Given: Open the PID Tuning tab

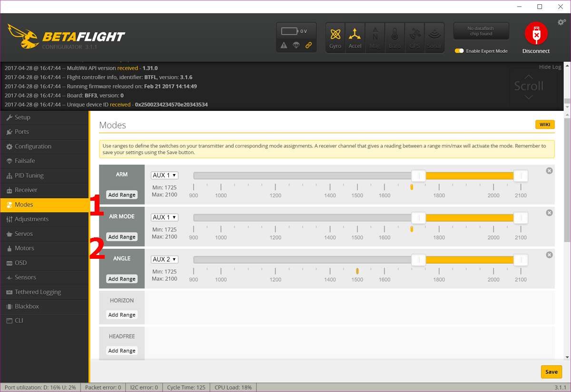Looking at the screenshot, I should tap(44, 176).
